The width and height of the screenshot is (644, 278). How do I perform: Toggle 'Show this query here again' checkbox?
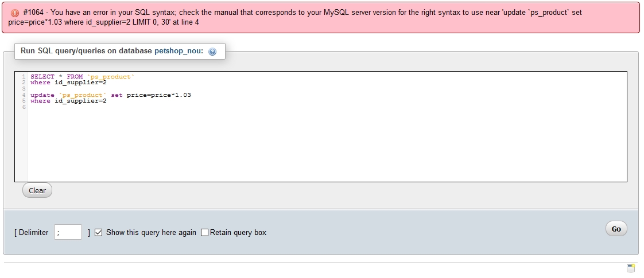[x=98, y=232]
